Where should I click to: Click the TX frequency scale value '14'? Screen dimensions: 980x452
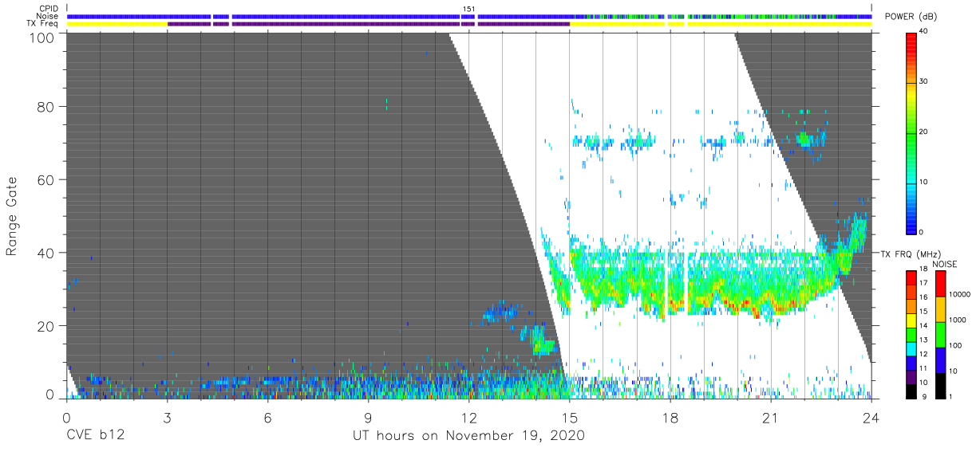pos(925,326)
